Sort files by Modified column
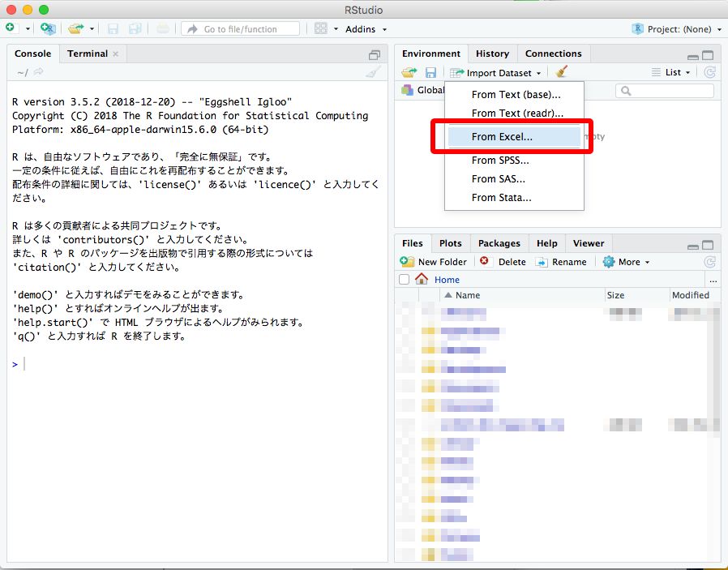Screen dimensions: 728x570 695,295
